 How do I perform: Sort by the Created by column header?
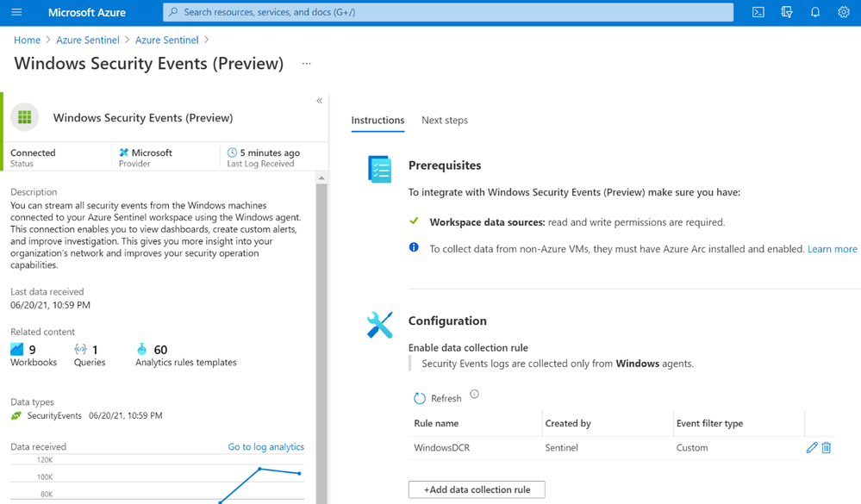[x=568, y=423]
